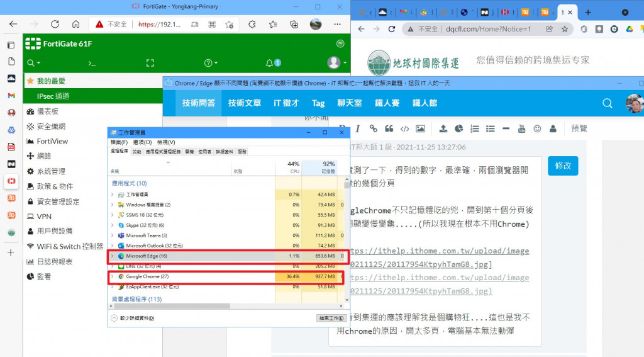Expand Microsoft Edge (16) process group
The image size is (644, 357).
pyautogui.click(x=112, y=256)
